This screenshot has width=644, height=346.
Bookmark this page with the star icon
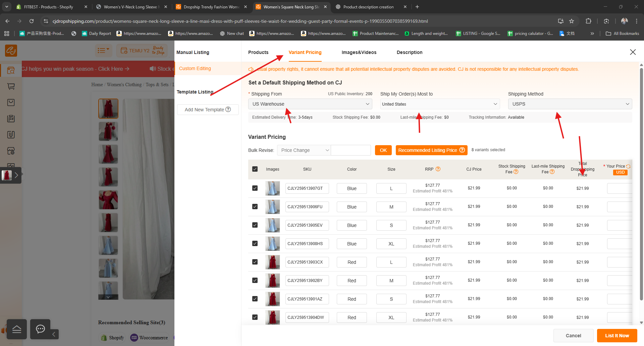(572, 21)
